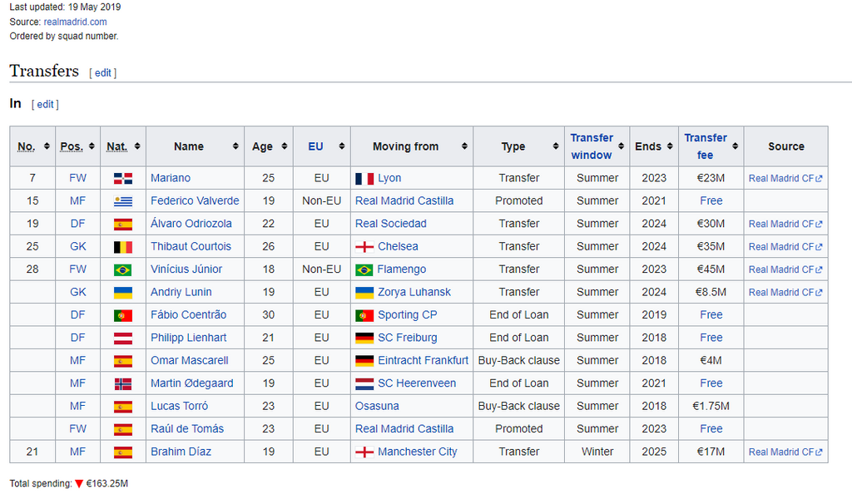Open Real Madrid CF source for Brahim Díaz
This screenshot has height=504, width=852.
(785, 452)
